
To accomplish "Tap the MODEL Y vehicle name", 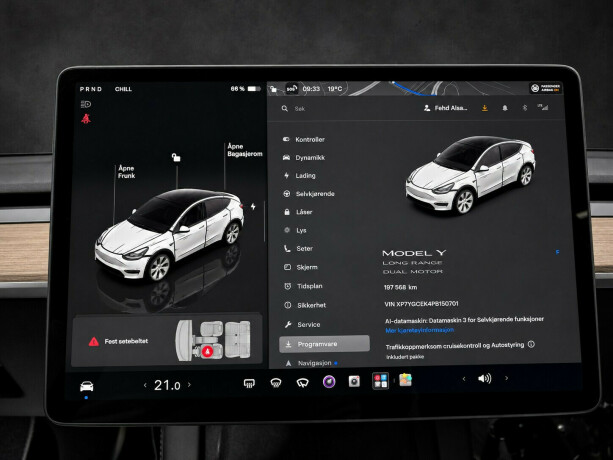I will pos(414,253).
